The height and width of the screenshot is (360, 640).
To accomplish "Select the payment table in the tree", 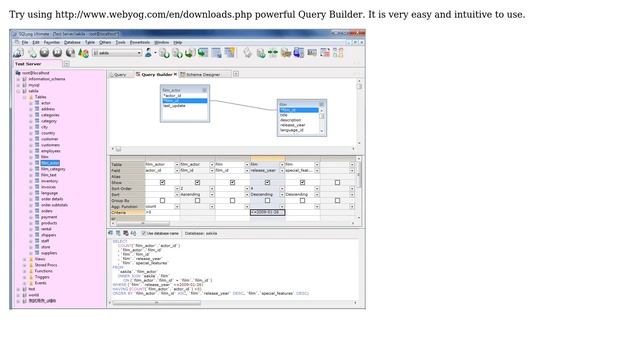I will click(x=49, y=217).
